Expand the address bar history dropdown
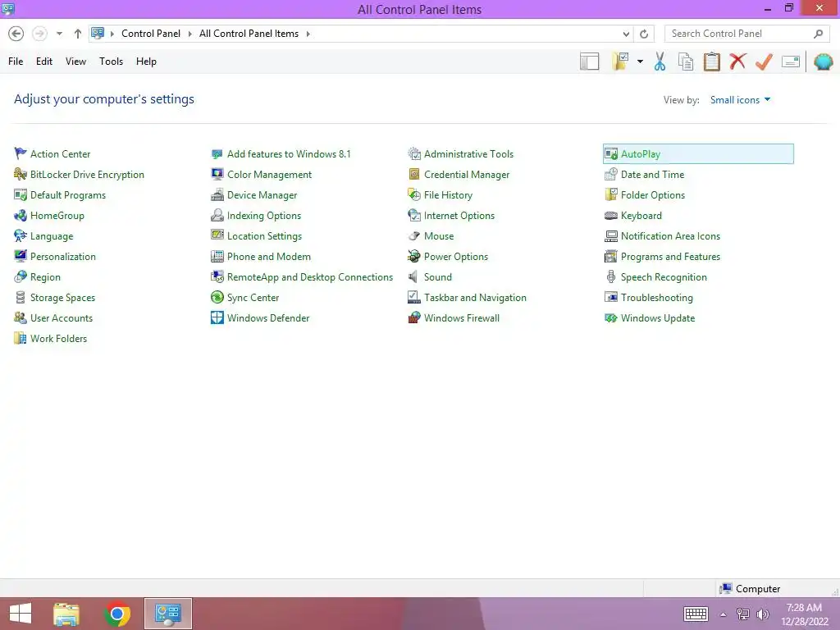The image size is (840, 630). 626,34
